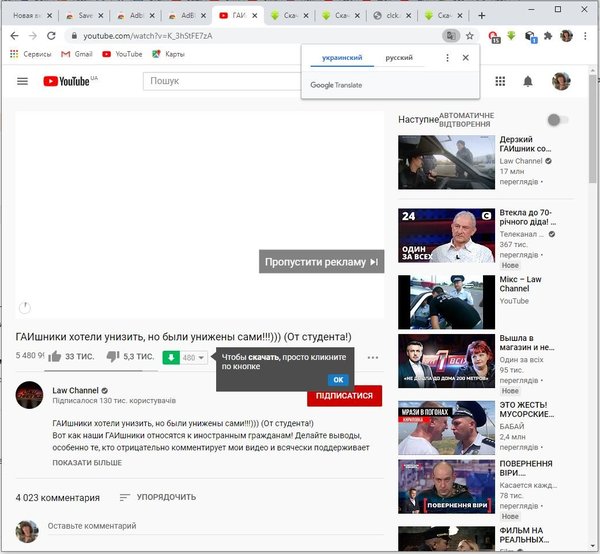Open your comment avatar picture
The width and height of the screenshot is (600, 554).
(x=27, y=531)
